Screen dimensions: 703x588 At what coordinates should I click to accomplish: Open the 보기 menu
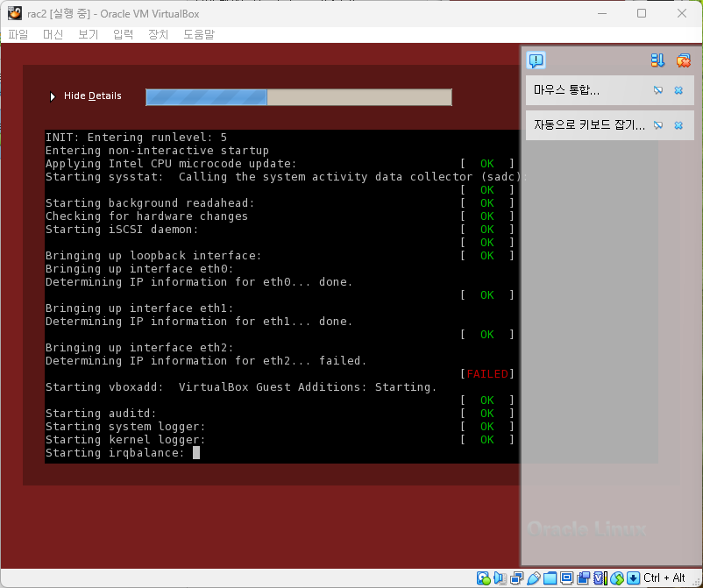(x=88, y=34)
